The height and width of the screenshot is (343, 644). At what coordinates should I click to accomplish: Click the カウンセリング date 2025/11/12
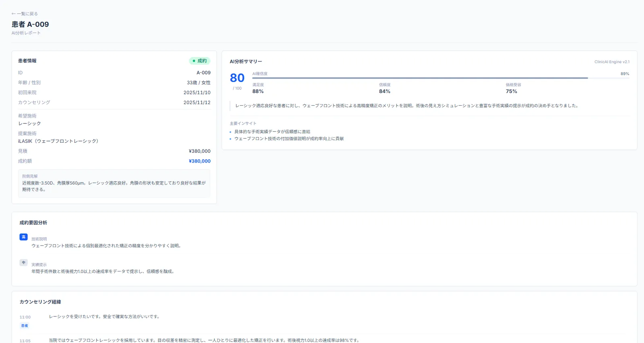click(x=197, y=103)
